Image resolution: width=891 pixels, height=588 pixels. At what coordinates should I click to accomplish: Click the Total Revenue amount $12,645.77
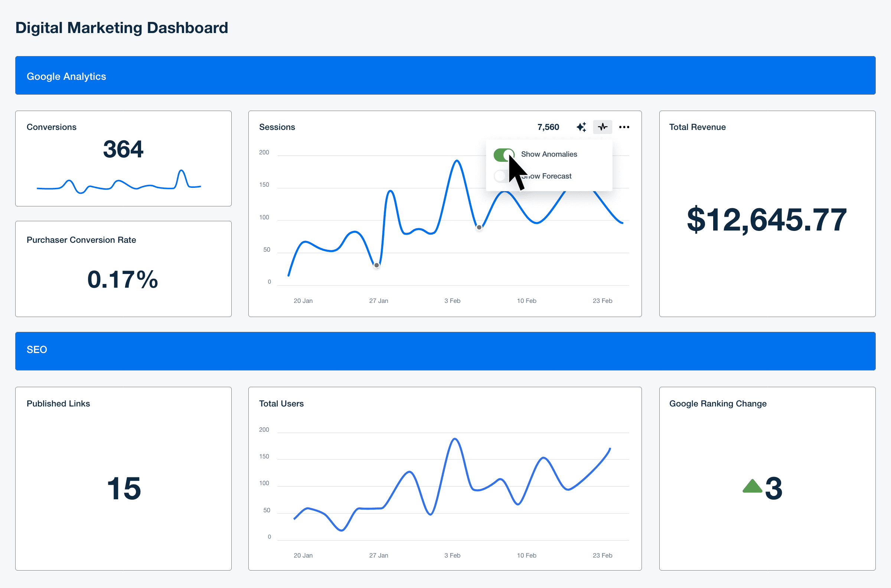point(766,220)
